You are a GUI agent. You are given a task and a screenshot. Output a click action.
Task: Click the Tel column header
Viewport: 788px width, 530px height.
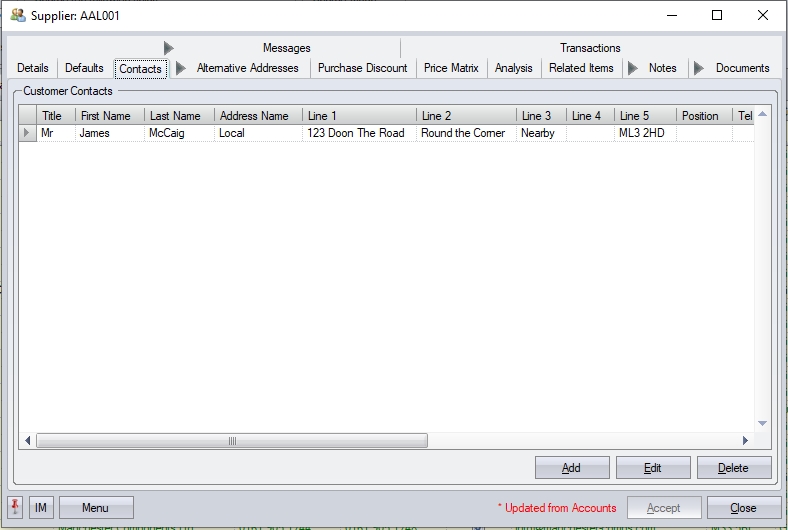[x=744, y=116]
